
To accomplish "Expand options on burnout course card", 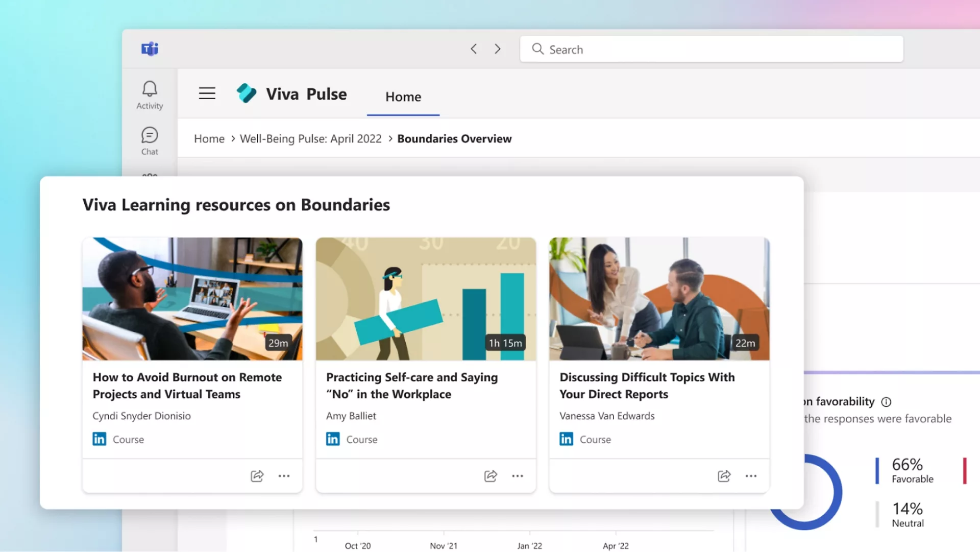I will [x=284, y=475].
